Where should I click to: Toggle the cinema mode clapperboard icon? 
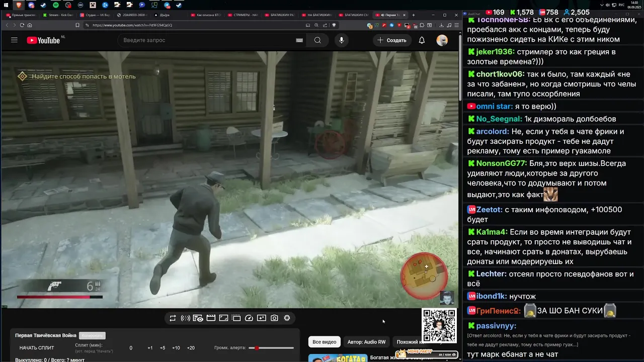click(x=211, y=318)
